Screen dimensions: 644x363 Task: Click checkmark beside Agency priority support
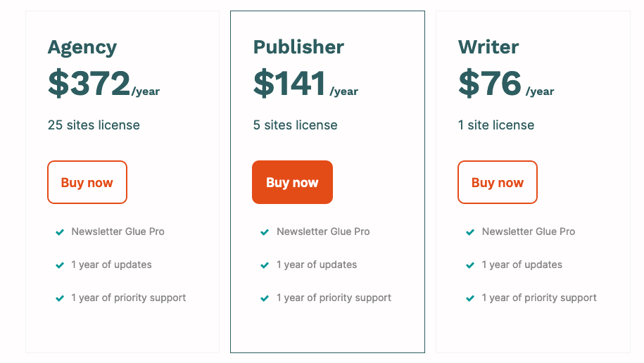(x=60, y=298)
